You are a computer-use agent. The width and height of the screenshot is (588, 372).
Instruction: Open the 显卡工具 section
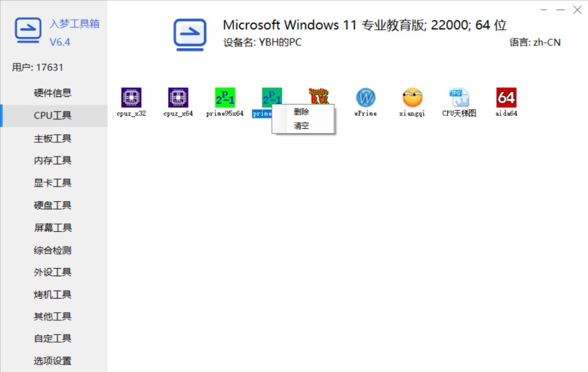[x=52, y=183]
